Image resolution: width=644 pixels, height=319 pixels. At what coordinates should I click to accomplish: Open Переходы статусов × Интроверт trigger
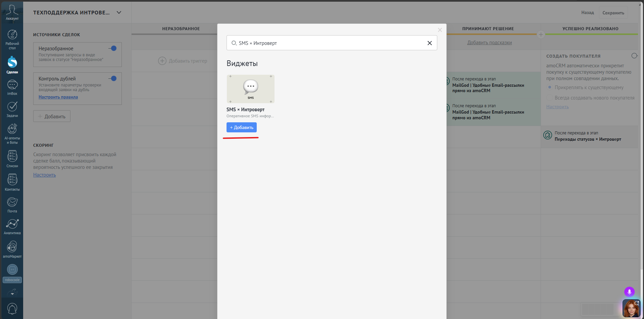pos(589,136)
